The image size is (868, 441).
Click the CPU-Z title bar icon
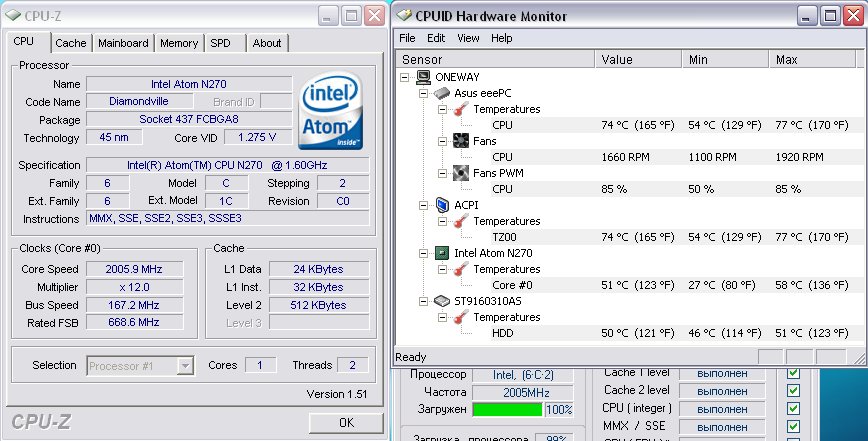12,15
